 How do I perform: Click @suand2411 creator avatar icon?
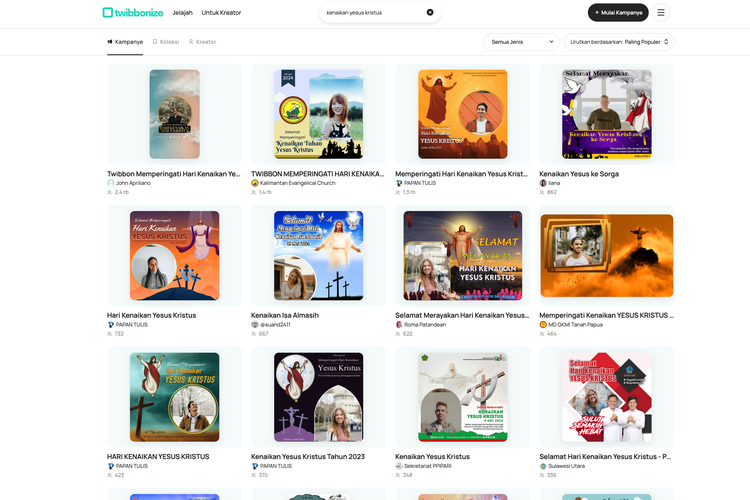click(x=254, y=324)
